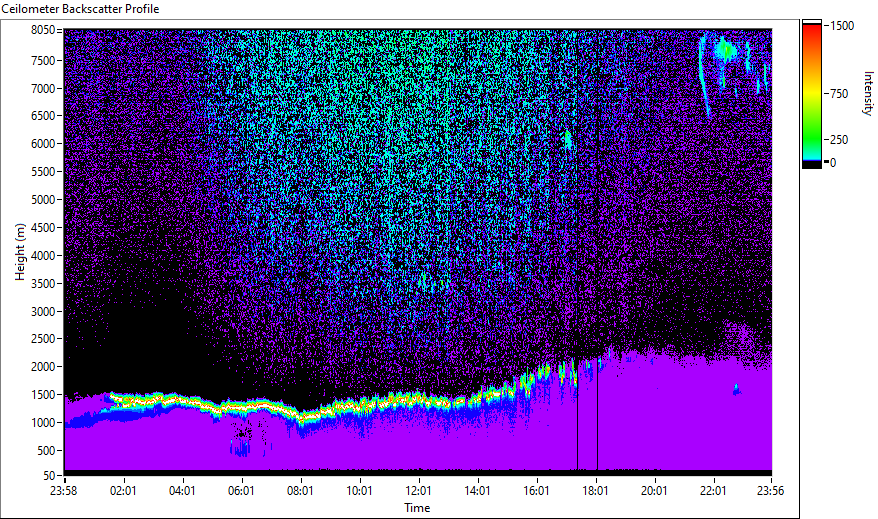Click the 6000 height tick label
The width and height of the screenshot is (878, 519).
43,144
